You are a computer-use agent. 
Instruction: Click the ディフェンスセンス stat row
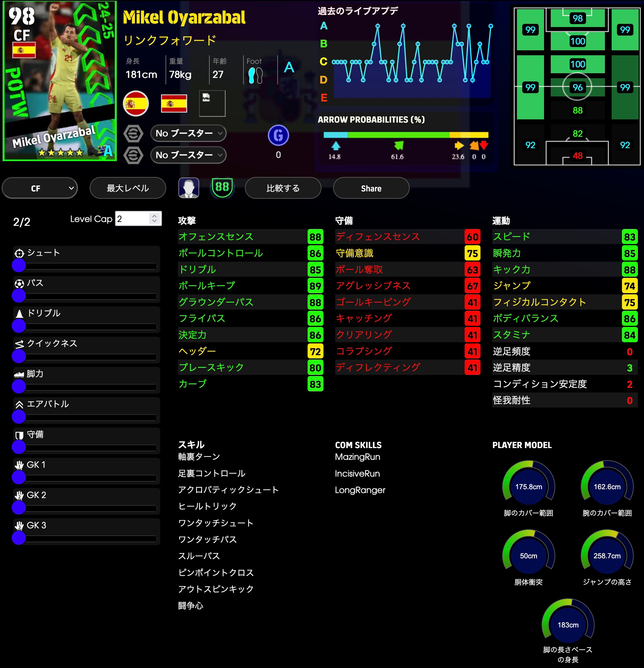(x=408, y=236)
